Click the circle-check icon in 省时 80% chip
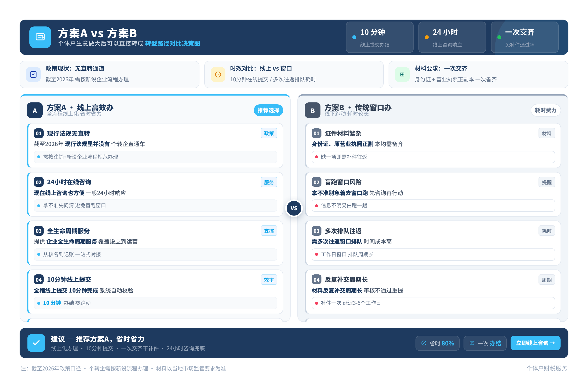Viewport: 588px width, 392px height. (424, 343)
